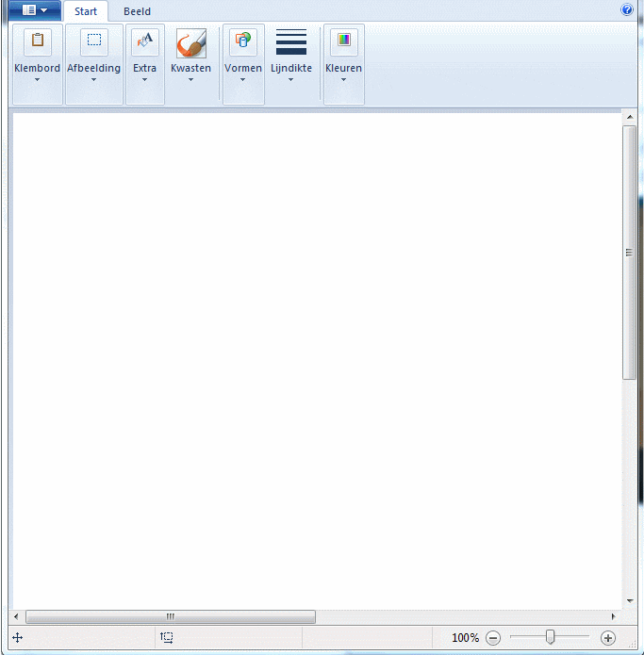This screenshot has width=644, height=655.
Task: Open the blue Help question mark
Action: pyautogui.click(x=627, y=9)
